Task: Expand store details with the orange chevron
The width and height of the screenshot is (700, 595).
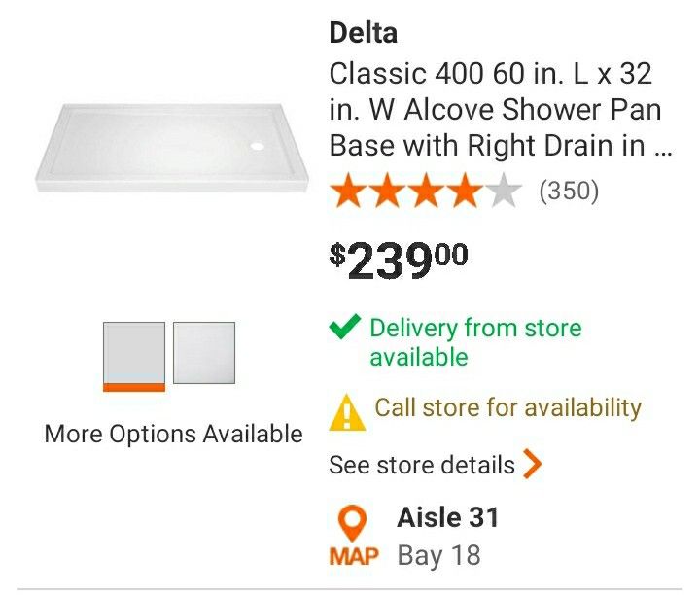Action: [532, 465]
